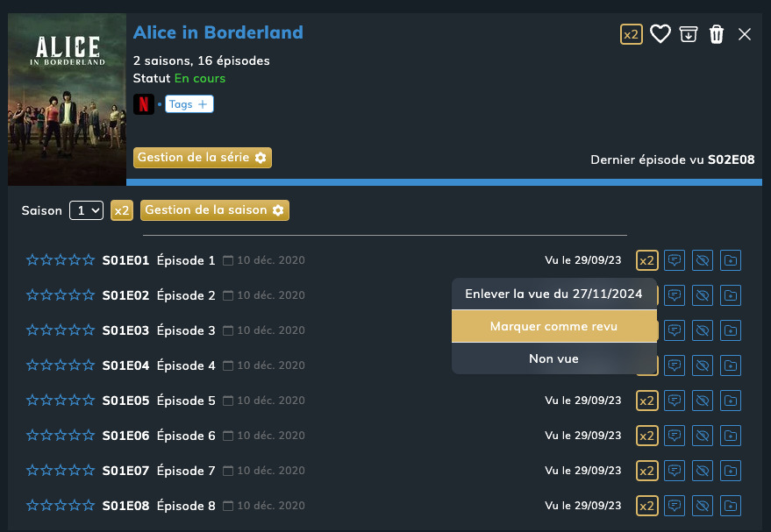Viewport: 771px width, 532px height.
Task: Click the Alice in Borderland poster thumbnail
Action: tap(67, 99)
